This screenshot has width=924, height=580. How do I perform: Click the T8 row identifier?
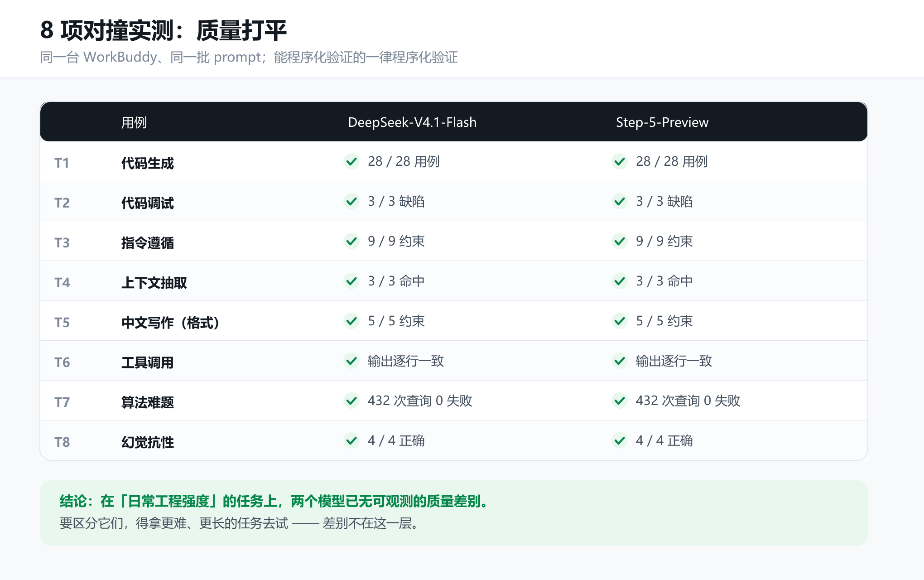(62, 442)
